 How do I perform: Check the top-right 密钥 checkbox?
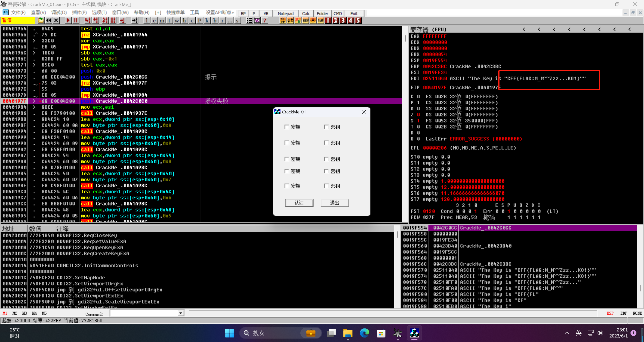pos(326,127)
